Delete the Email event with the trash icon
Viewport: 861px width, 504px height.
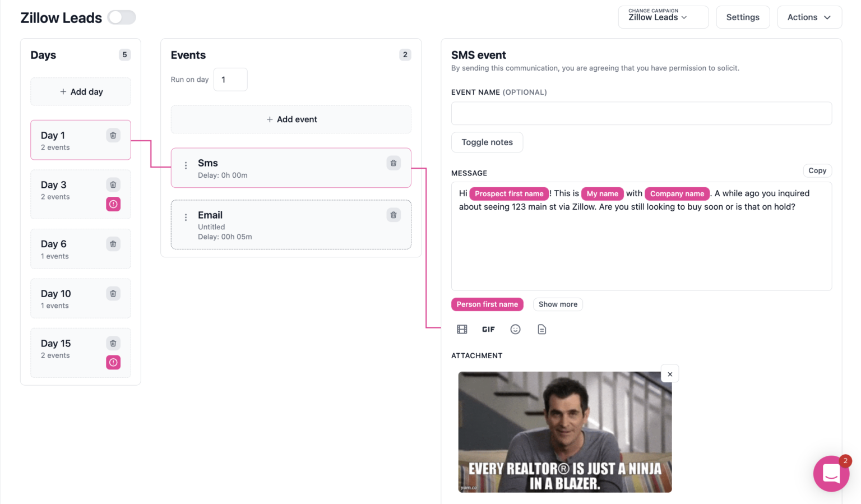click(x=393, y=214)
